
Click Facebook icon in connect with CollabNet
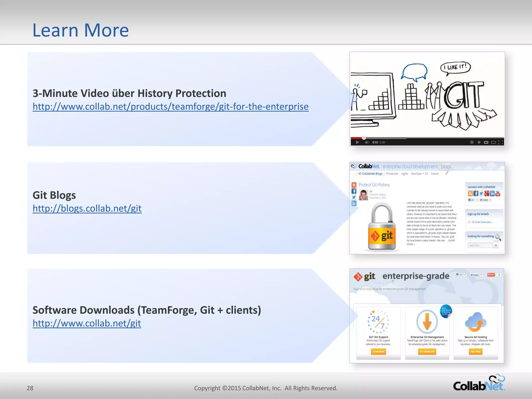[476, 194]
